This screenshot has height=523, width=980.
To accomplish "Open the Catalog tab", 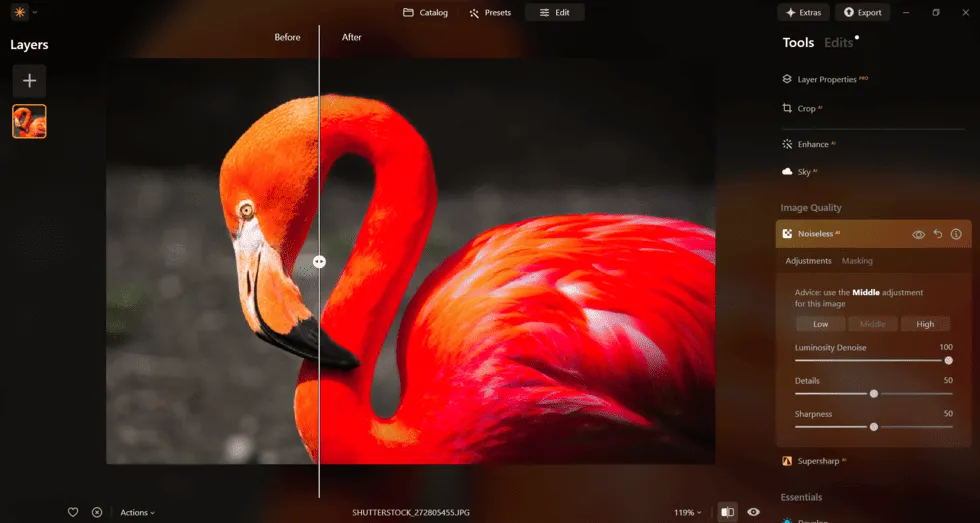I will pos(425,13).
